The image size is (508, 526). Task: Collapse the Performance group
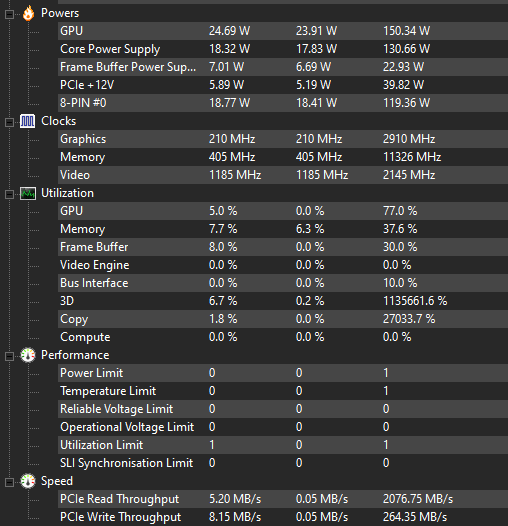click(x=9, y=356)
